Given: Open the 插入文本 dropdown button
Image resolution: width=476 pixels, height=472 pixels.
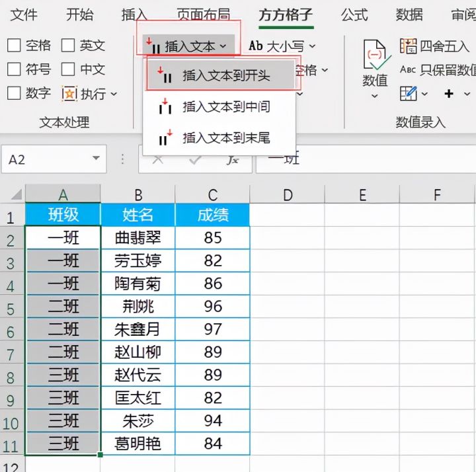Looking at the screenshot, I should click(188, 46).
